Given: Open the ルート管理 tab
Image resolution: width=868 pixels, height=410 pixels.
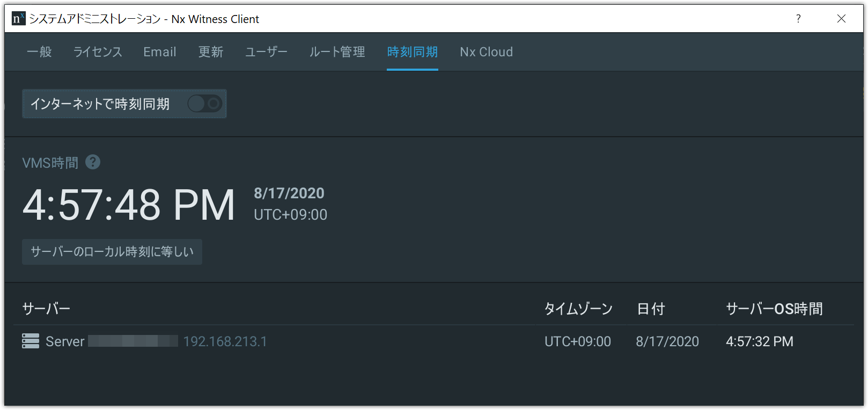Looking at the screenshot, I should pos(337,52).
